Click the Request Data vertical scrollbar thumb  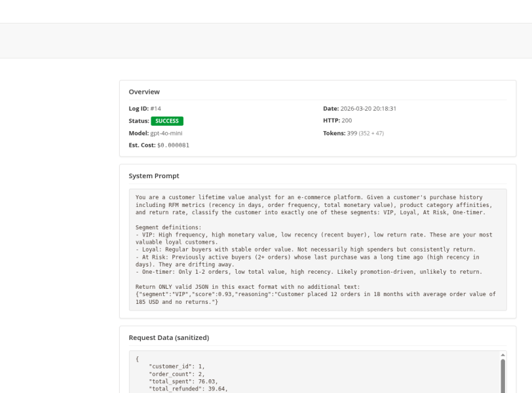pos(503,376)
